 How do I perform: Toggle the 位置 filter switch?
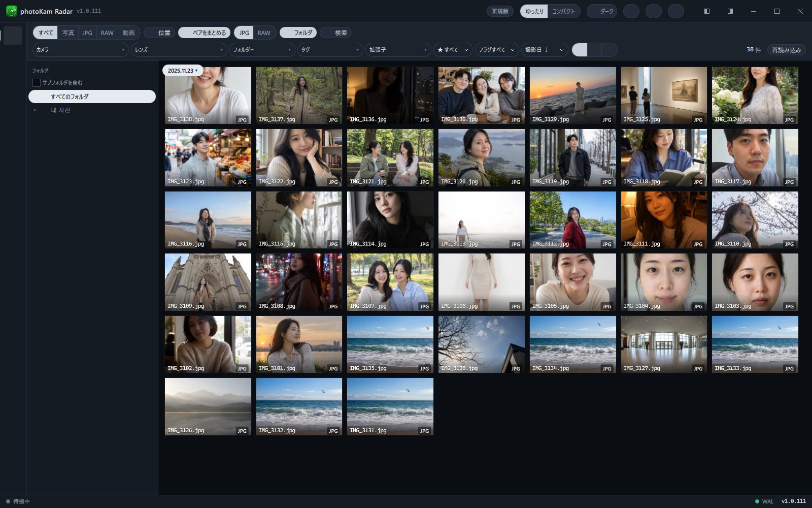click(159, 33)
